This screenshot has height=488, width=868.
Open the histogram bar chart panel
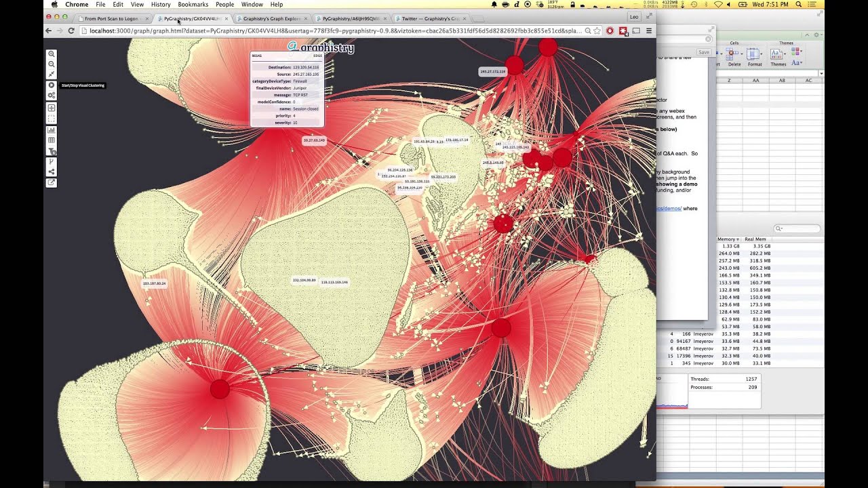point(51,130)
